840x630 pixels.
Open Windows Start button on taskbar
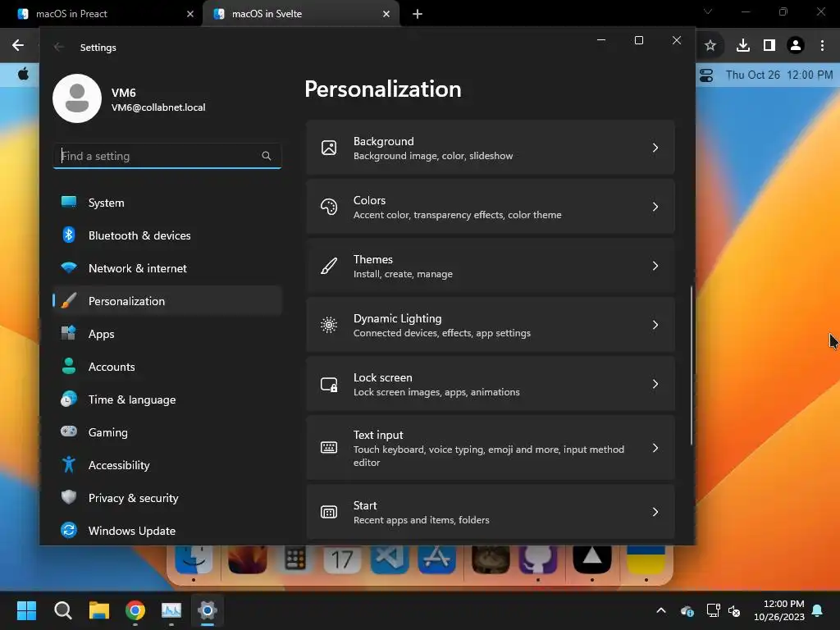click(26, 610)
